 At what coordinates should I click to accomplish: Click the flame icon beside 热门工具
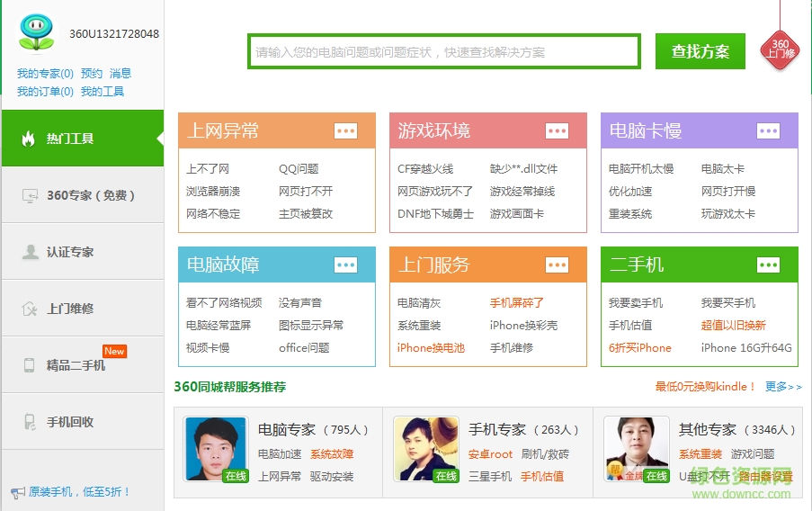[x=29, y=139]
